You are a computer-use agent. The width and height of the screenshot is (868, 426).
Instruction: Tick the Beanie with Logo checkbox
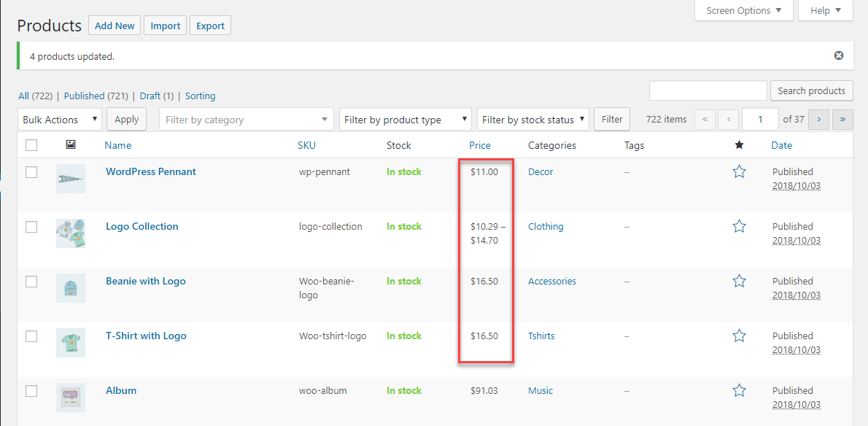31,282
